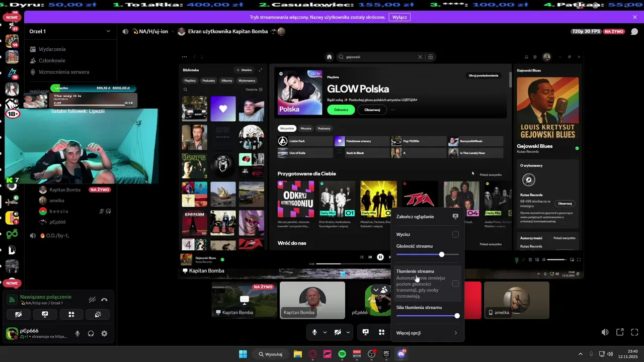Deafen using the headphones icon

coord(91,333)
